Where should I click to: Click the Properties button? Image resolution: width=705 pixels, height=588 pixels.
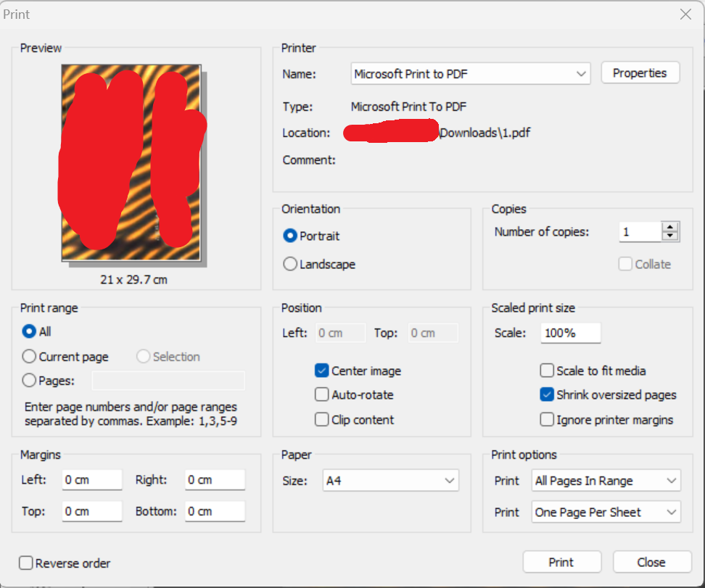640,73
